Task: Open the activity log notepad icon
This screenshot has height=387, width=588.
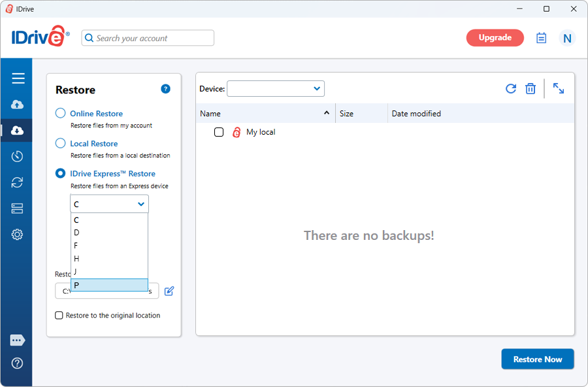Action: [x=541, y=38]
